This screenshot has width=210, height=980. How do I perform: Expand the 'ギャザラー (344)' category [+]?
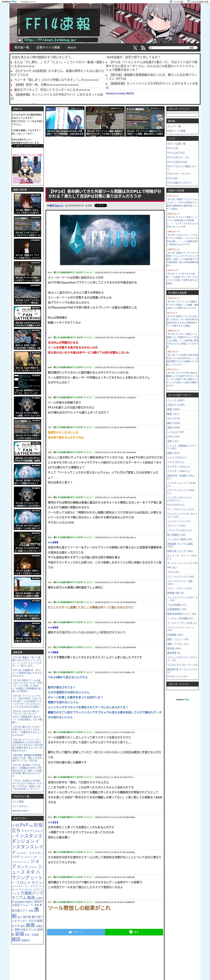pos(188,466)
